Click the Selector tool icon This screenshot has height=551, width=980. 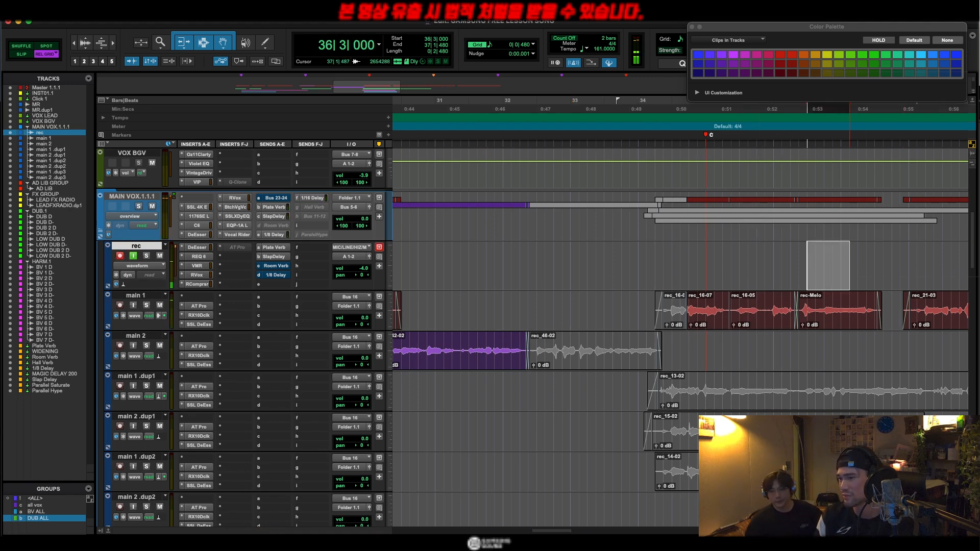coord(203,42)
